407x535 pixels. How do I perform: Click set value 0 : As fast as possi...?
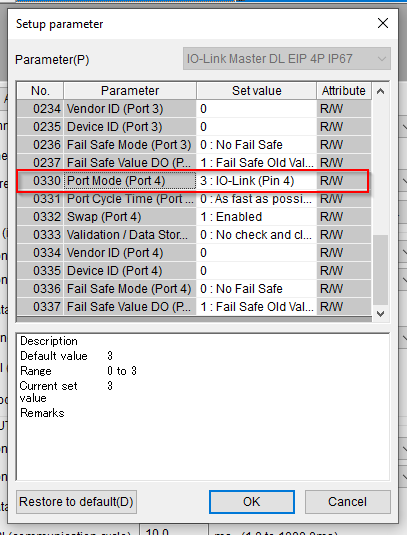point(257,199)
